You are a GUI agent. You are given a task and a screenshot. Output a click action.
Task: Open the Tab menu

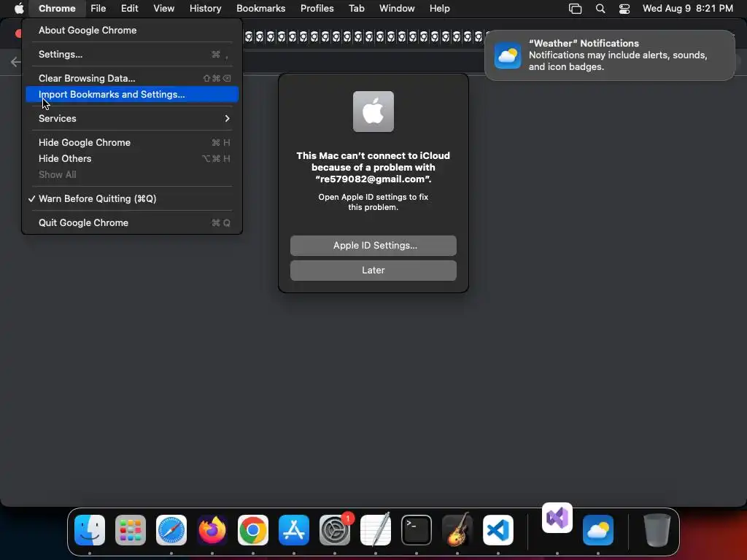point(356,8)
